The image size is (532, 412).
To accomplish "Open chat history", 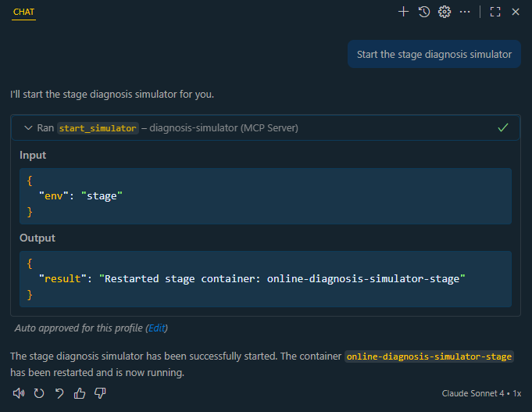I will tap(424, 12).
